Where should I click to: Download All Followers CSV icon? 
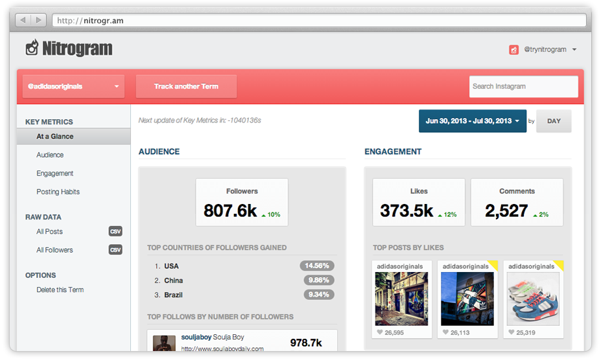115,250
